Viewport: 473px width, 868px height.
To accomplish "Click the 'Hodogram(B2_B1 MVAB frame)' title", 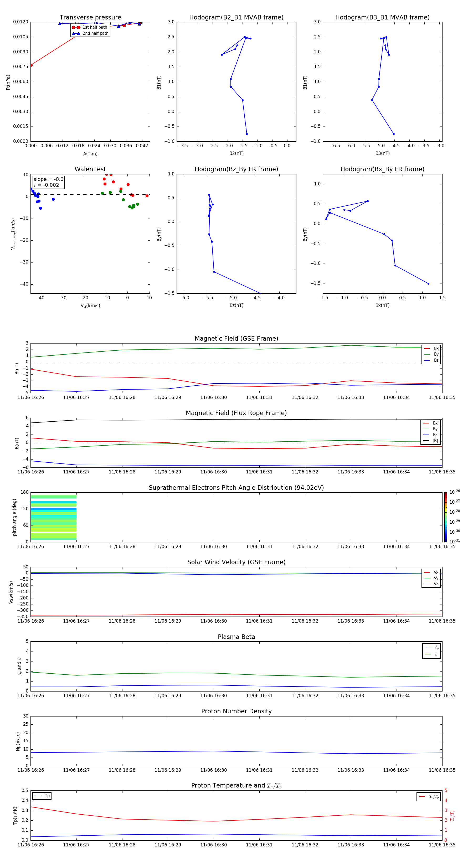I will (x=236, y=18).
